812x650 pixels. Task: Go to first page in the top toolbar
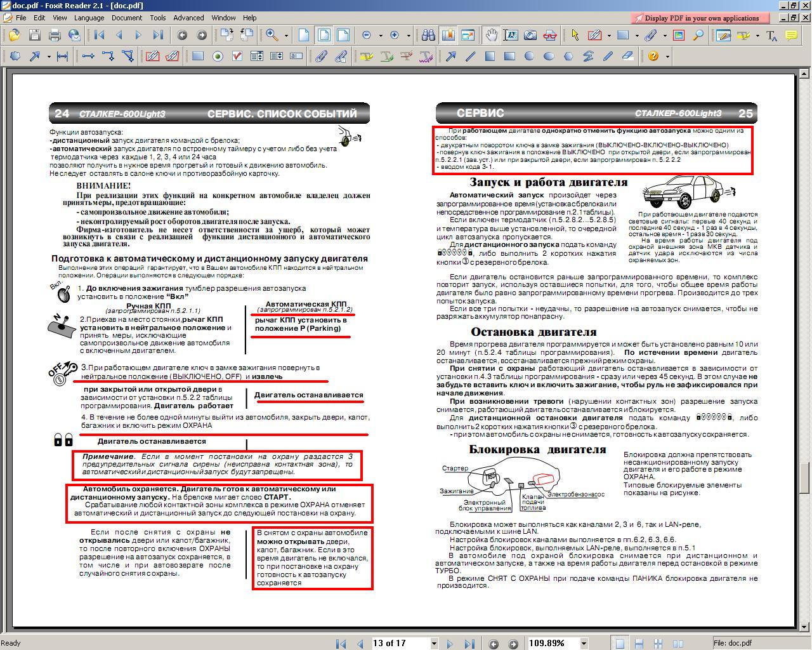[x=100, y=36]
